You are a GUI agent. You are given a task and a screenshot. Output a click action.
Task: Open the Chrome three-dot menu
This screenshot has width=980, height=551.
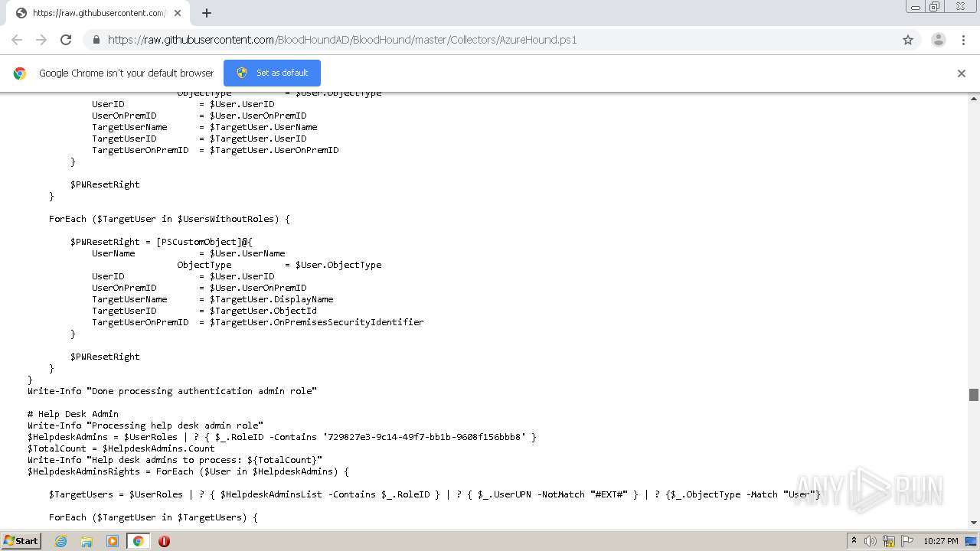(963, 40)
